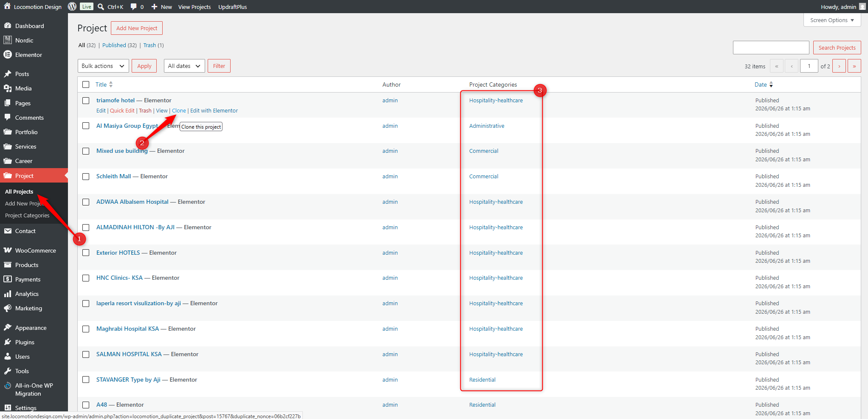868x419 pixels.
Task: Toggle the select-all checkbox in table header
Action: [x=86, y=84]
